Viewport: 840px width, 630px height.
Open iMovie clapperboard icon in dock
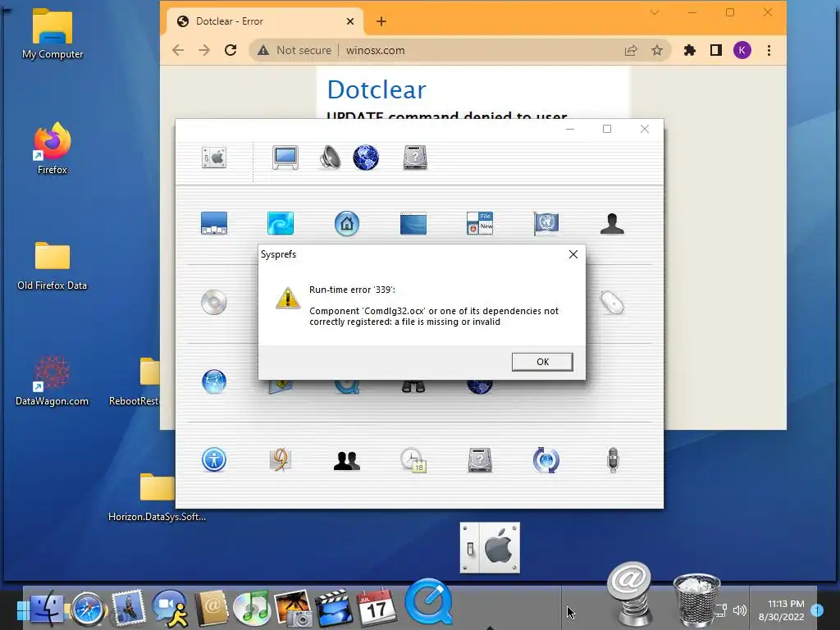[x=334, y=608]
